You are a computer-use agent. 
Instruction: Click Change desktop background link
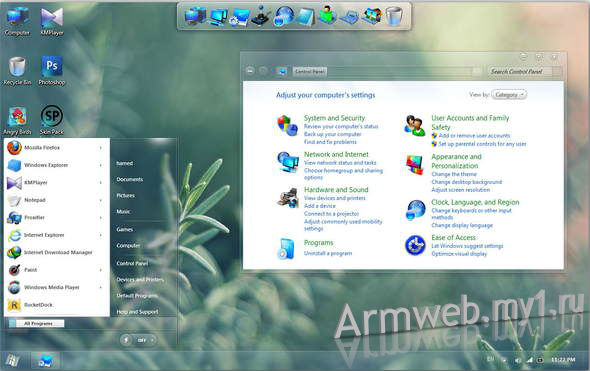coord(467,182)
